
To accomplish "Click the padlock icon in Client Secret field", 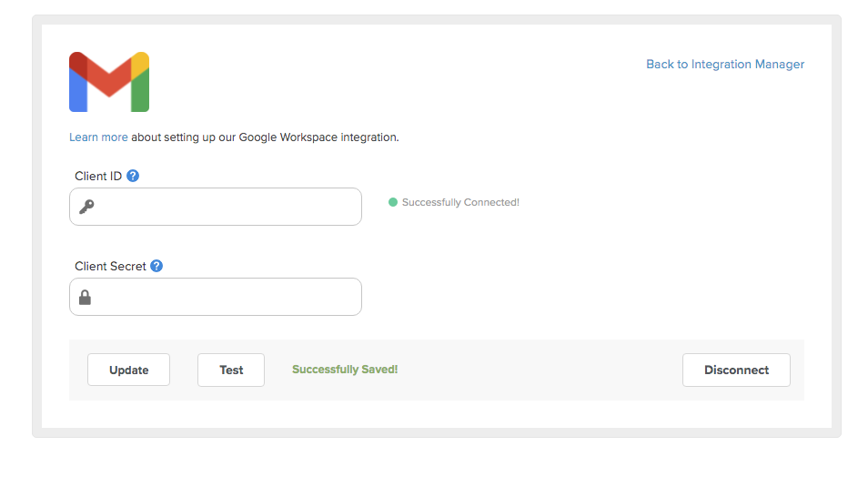I will 85,297.
